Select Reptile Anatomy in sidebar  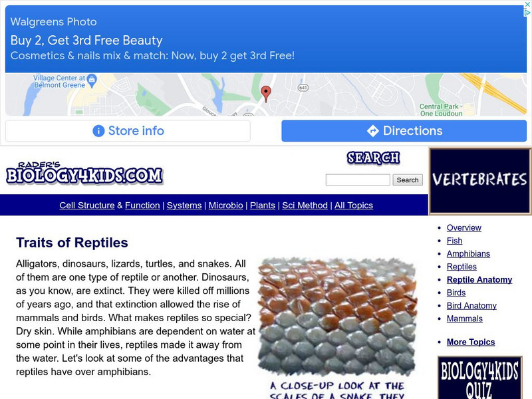(x=479, y=279)
